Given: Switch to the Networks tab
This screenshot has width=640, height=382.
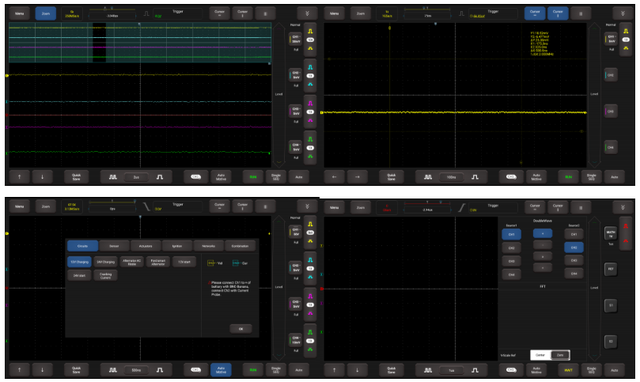Looking at the screenshot, I should [209, 246].
